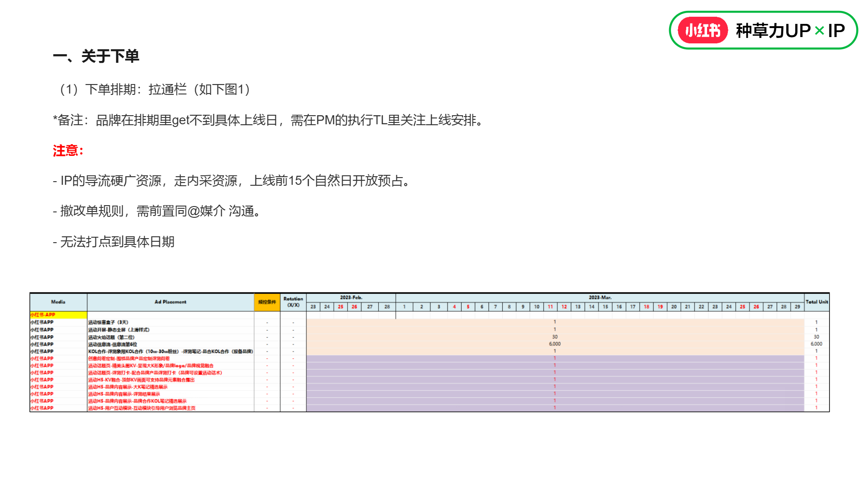Click the 2023-Feb. month header

click(351, 298)
